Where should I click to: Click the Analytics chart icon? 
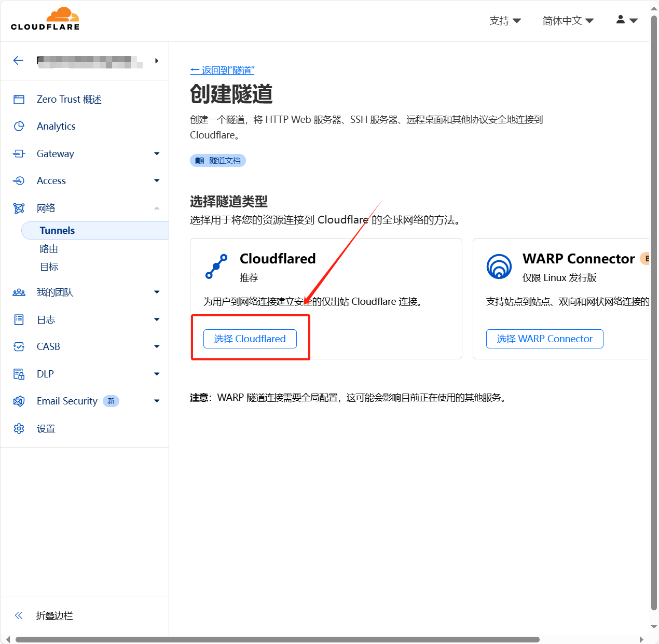click(x=19, y=127)
